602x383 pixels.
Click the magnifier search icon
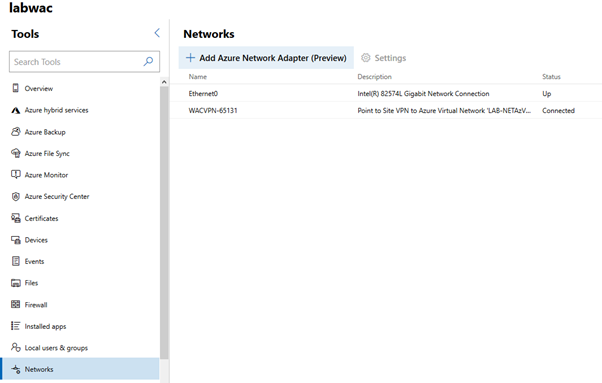point(148,61)
